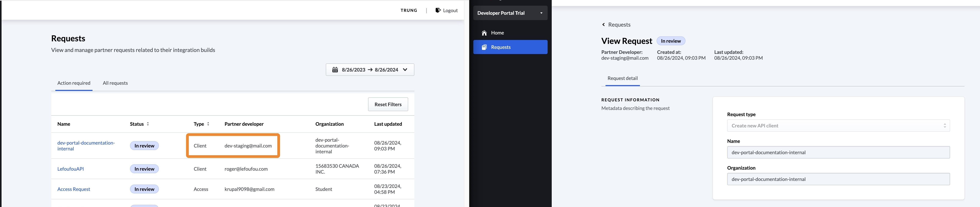Click the Organization input field
980x207 pixels.
point(838,179)
